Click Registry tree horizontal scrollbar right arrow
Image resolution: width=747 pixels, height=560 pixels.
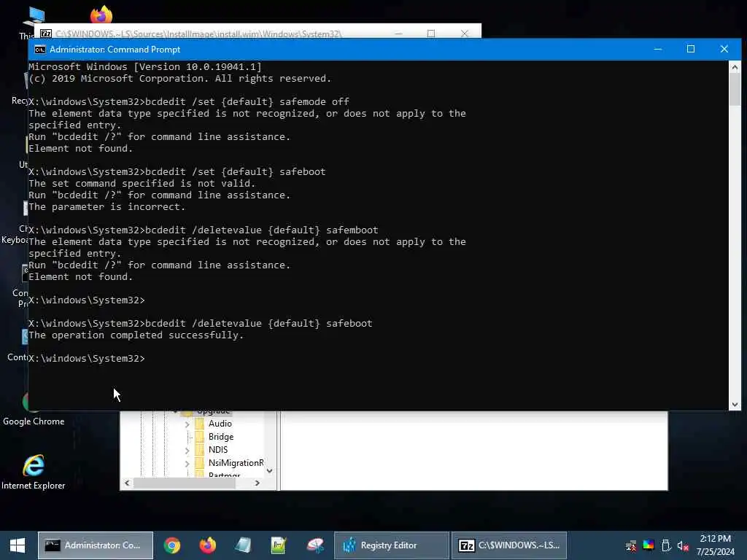258,483
